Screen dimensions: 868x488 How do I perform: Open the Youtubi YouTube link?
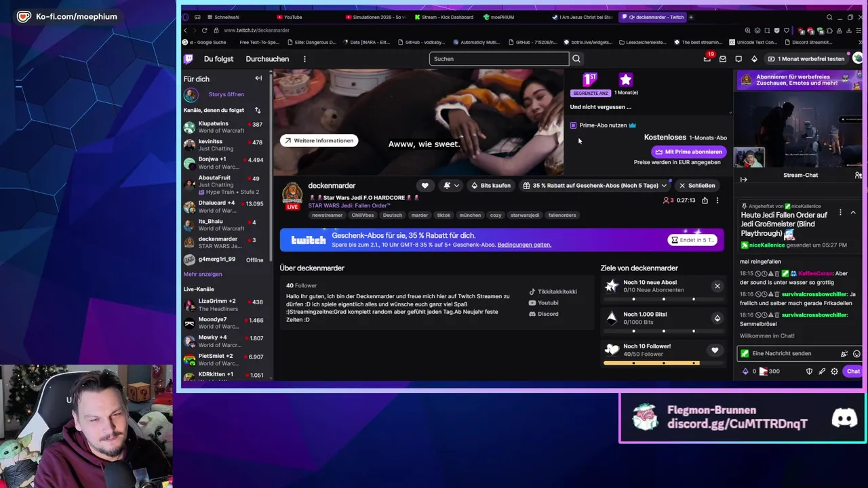tap(544, 303)
